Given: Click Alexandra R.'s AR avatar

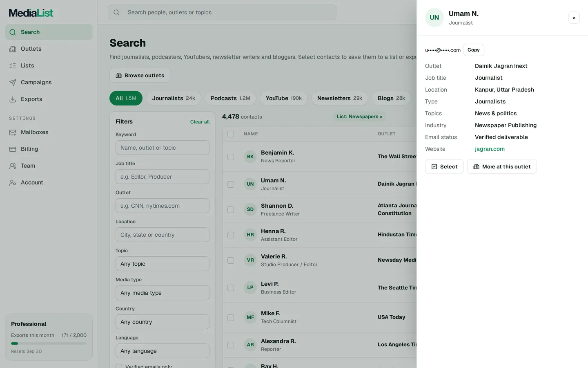Looking at the screenshot, I should pos(250,345).
